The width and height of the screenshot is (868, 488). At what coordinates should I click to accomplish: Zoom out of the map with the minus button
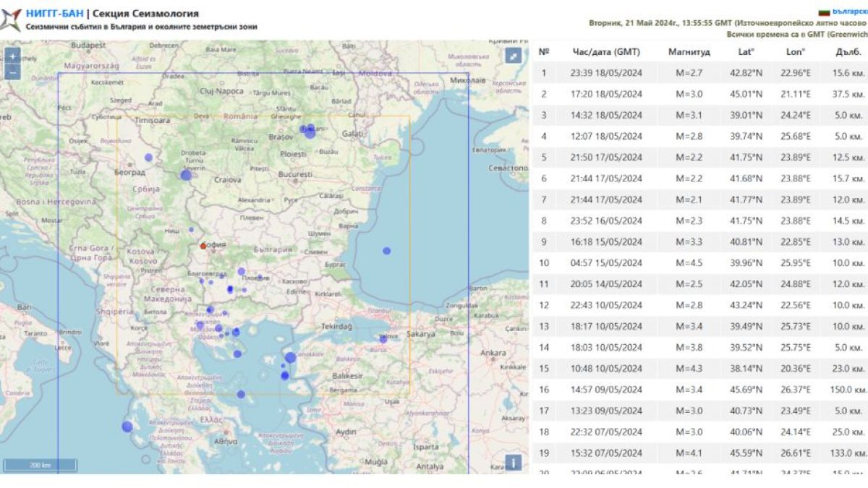(x=12, y=72)
